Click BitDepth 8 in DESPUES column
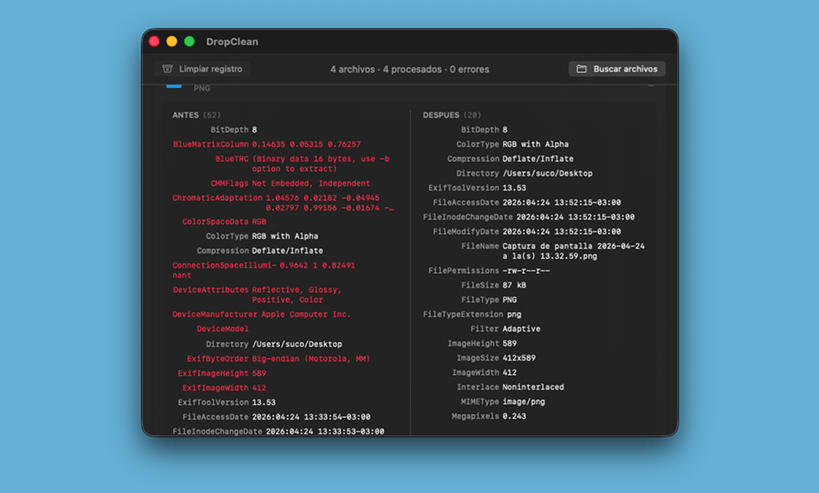819x493 pixels. (x=484, y=130)
